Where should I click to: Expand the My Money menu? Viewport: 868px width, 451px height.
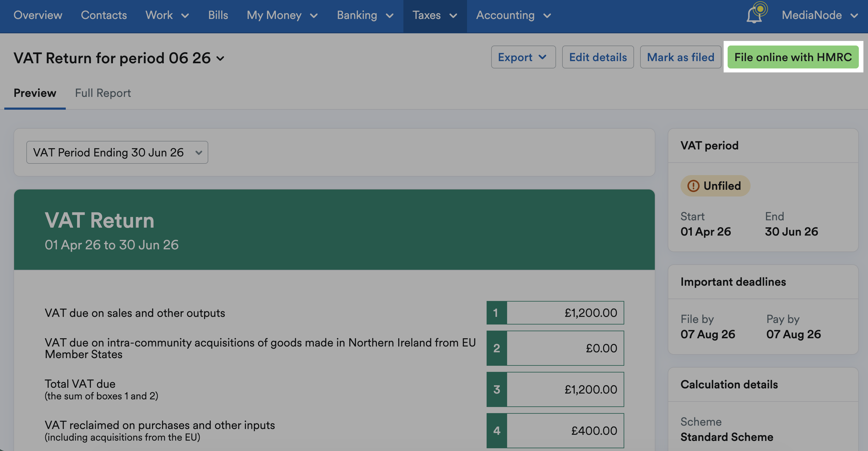tap(282, 15)
